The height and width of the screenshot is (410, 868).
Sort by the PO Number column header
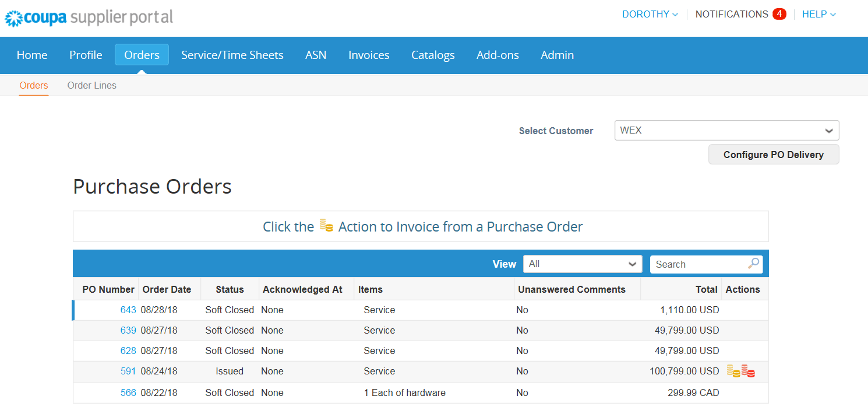pyautogui.click(x=108, y=289)
